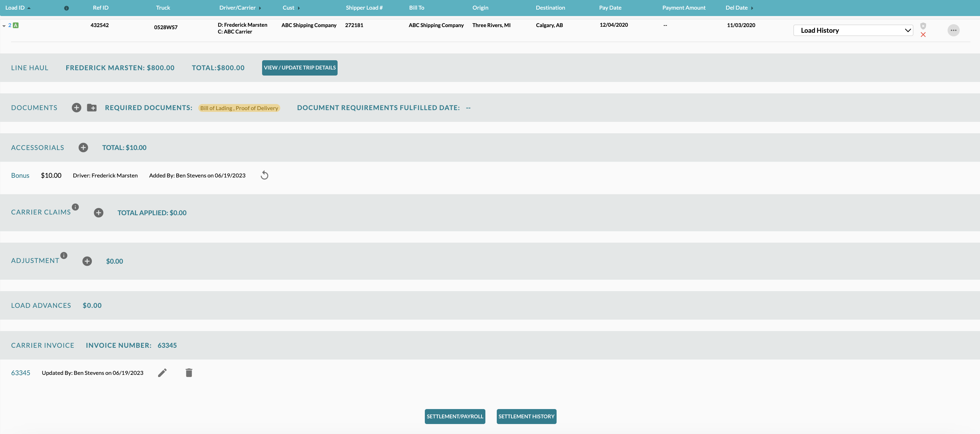Screen dimensions: 980x434
Task: Open Settlement/Payroll button
Action: pyautogui.click(x=455, y=417)
